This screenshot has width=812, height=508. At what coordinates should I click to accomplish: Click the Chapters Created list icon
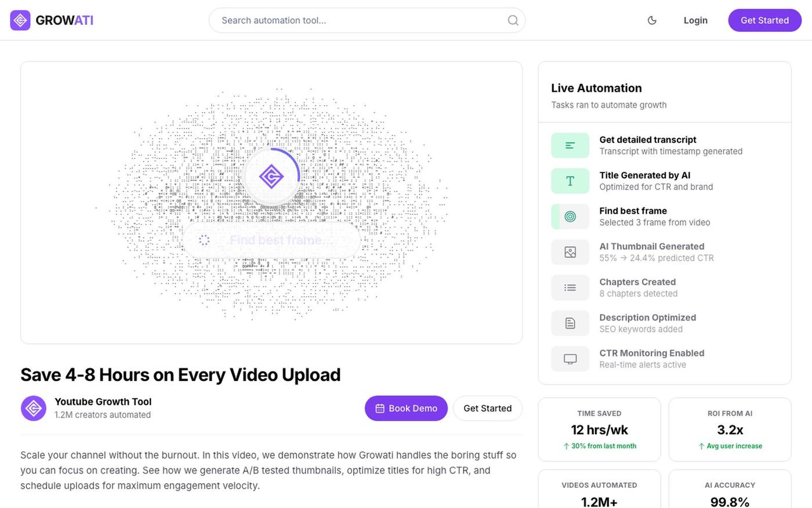coord(570,287)
